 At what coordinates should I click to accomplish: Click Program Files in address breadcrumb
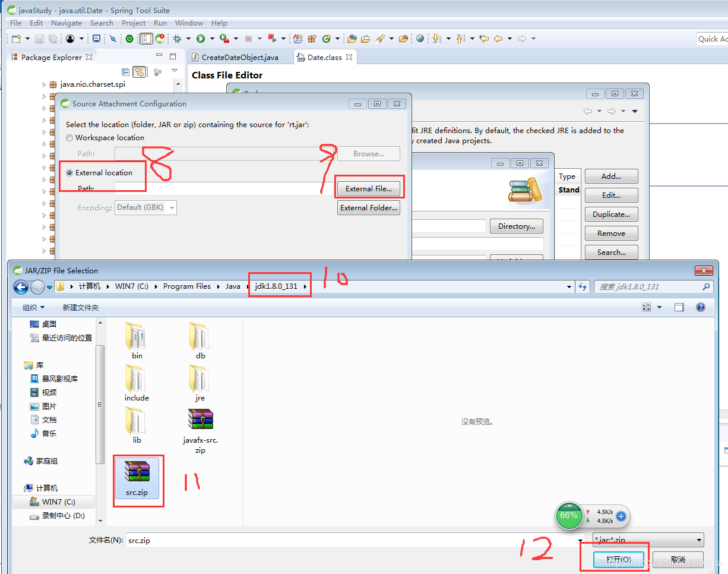187,286
